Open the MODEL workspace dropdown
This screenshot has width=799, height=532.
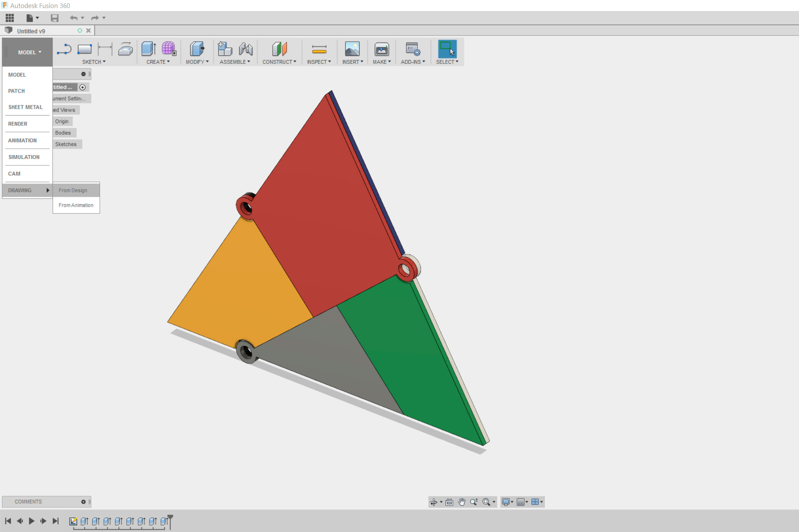coord(29,52)
